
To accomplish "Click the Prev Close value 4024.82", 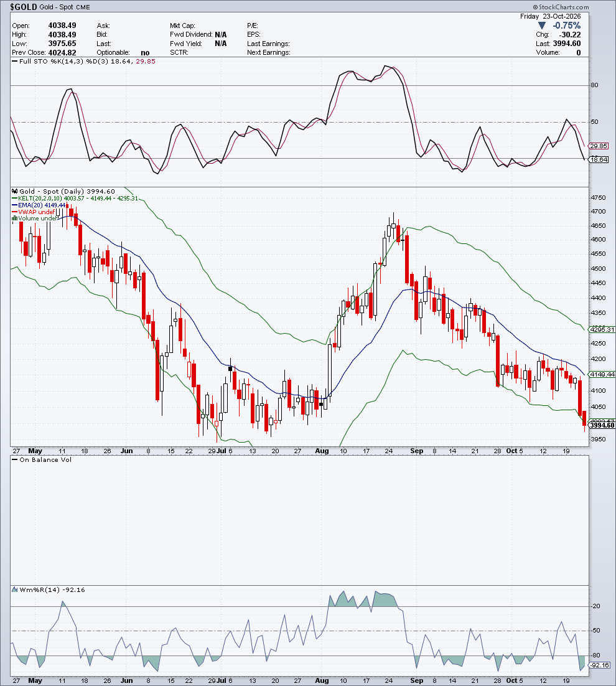I will click(x=62, y=52).
